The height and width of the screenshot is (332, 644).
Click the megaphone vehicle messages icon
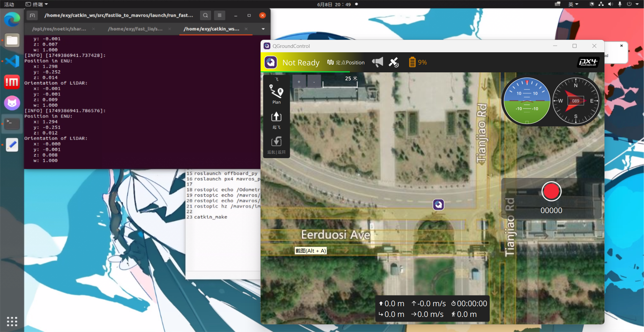(377, 62)
